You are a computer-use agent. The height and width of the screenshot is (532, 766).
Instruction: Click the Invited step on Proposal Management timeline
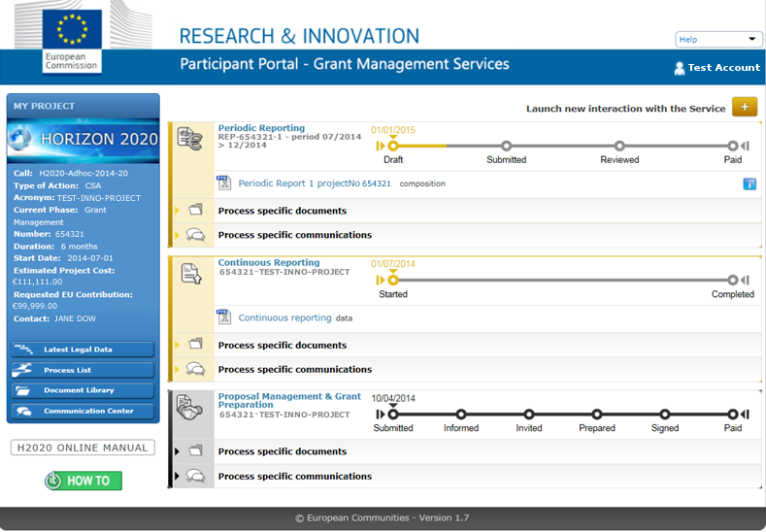(x=528, y=415)
